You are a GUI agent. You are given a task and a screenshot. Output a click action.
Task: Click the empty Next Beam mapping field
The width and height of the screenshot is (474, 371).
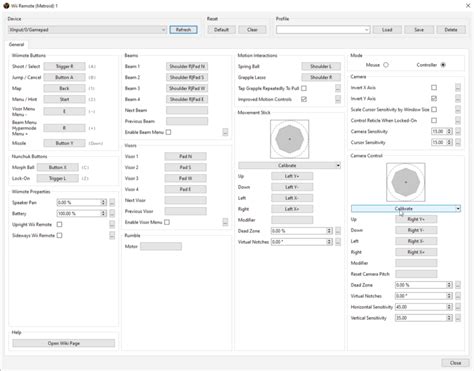pyautogui.click(x=187, y=110)
